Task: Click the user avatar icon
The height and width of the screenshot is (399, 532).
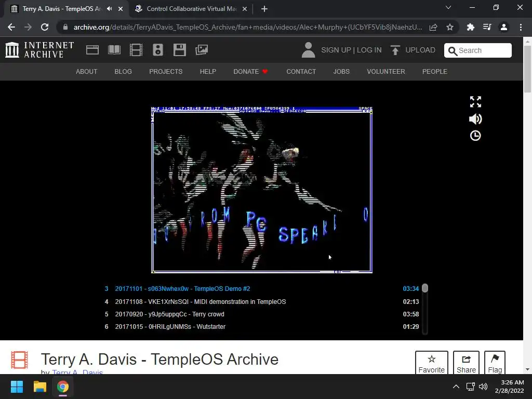Action: click(x=308, y=50)
